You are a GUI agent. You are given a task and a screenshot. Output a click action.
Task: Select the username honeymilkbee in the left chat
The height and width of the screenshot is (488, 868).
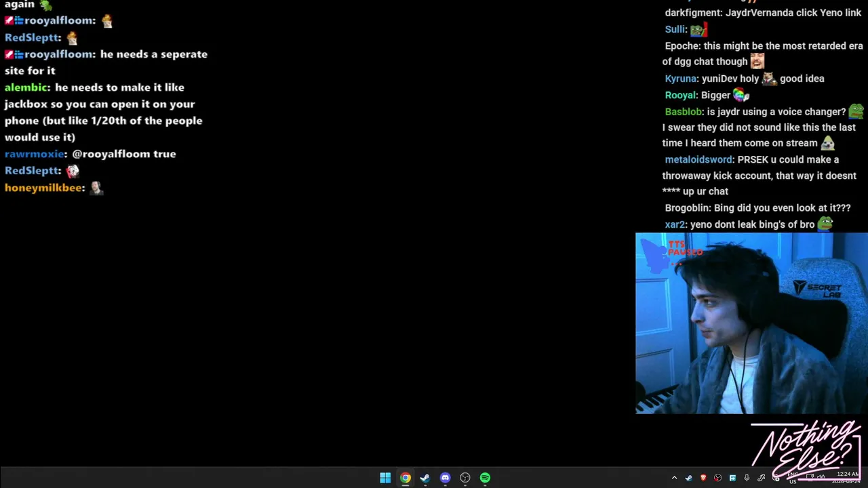pyautogui.click(x=43, y=188)
